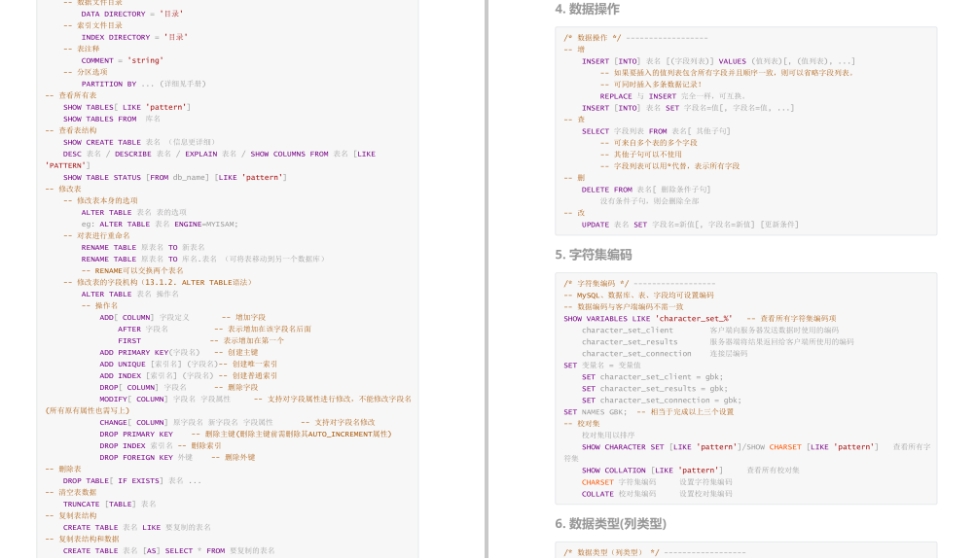This screenshot has height=560, width=975.
Task: Click 'character_set_connection 连接层编码' row
Action: pos(664,354)
